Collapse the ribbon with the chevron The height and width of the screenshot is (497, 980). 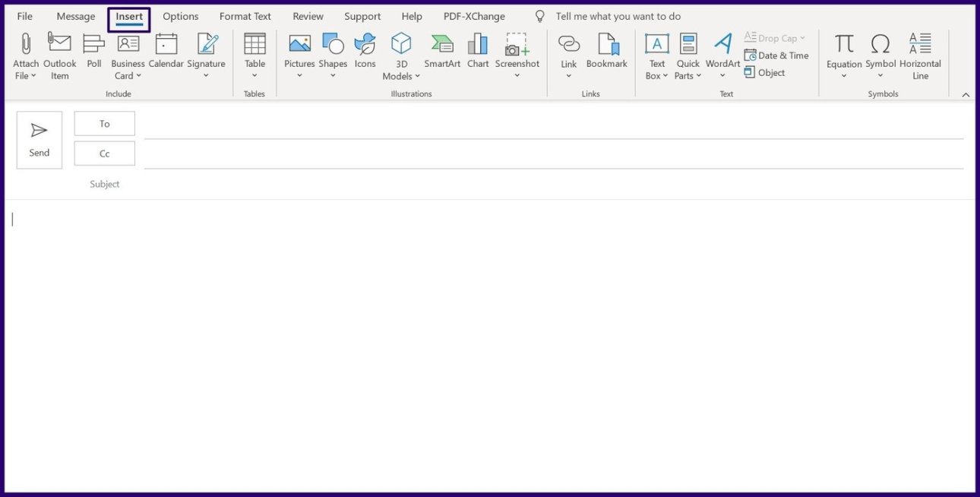coord(966,94)
